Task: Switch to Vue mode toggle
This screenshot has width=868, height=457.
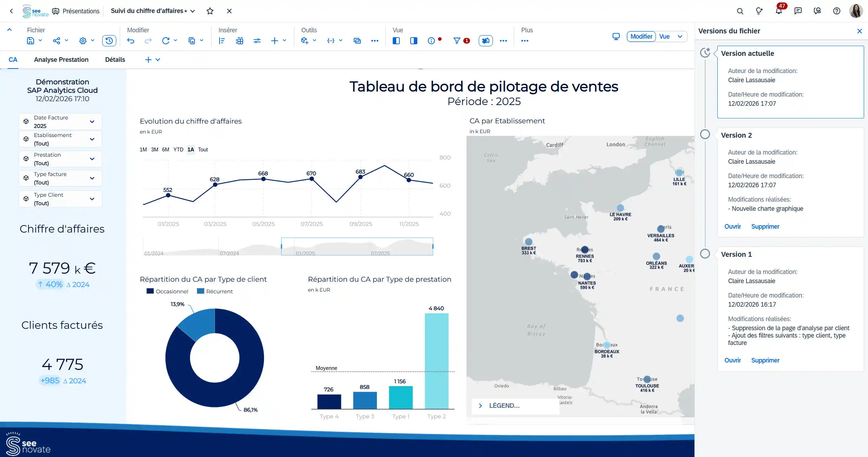Action: (664, 37)
